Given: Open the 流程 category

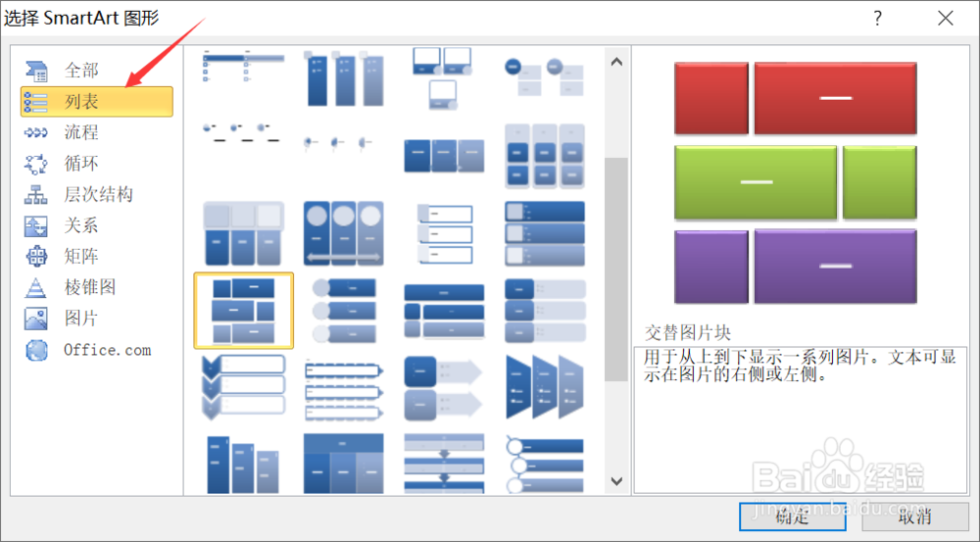Looking at the screenshot, I should tap(97, 132).
